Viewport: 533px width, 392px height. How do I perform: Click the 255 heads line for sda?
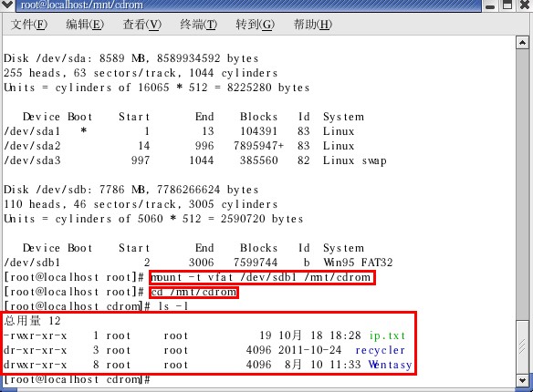click(x=141, y=73)
